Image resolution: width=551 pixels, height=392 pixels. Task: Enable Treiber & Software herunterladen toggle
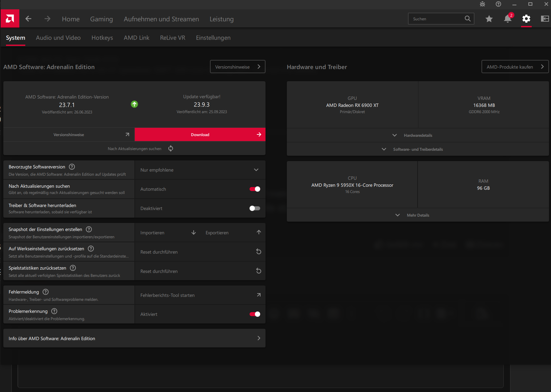pyautogui.click(x=255, y=208)
